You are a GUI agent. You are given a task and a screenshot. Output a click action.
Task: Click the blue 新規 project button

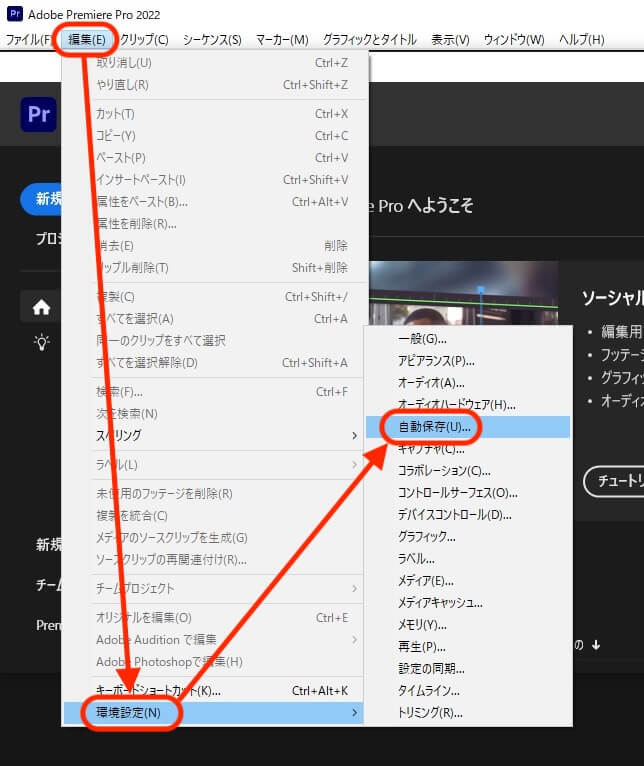[42, 199]
